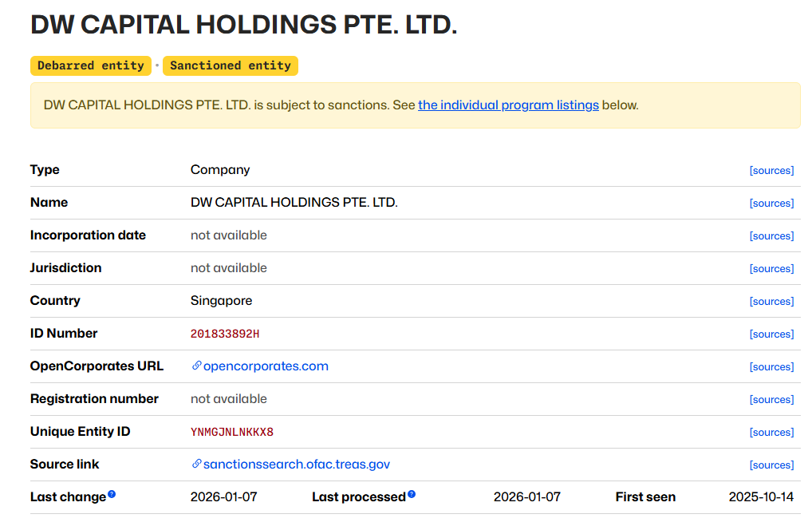Select the ID number 201833892H

coord(225,334)
